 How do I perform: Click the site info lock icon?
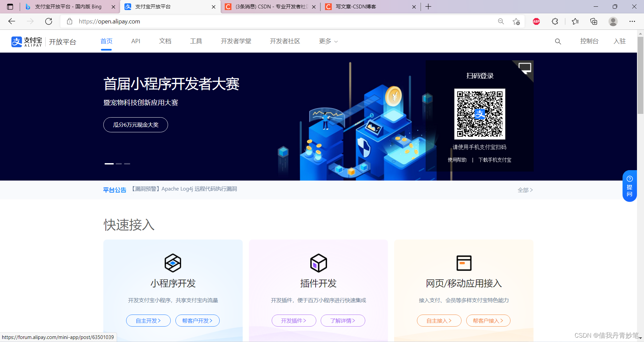point(69,21)
